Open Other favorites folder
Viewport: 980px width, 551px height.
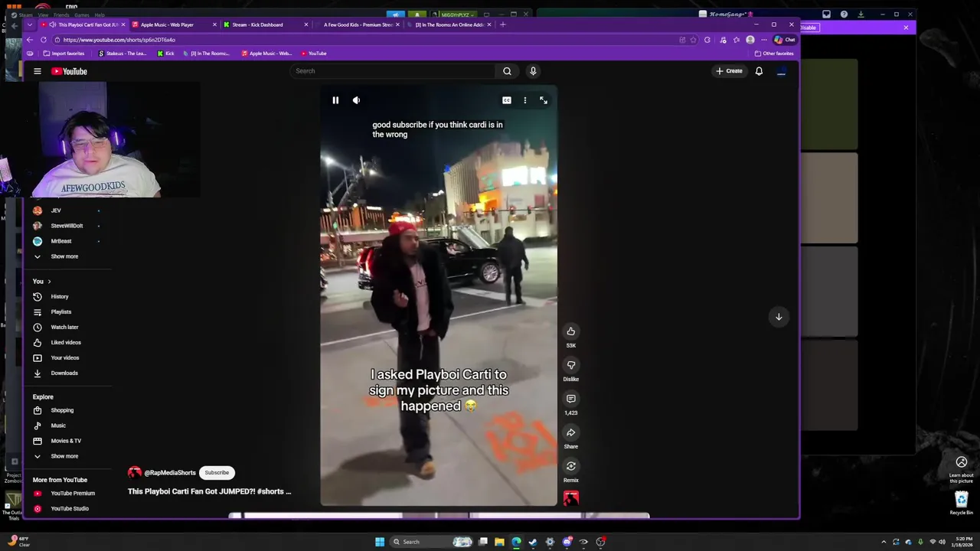point(774,54)
